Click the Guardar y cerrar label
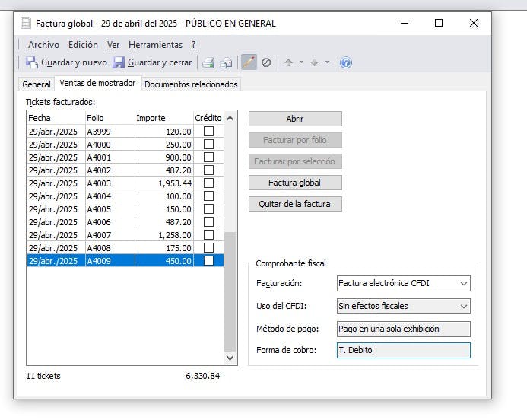This screenshot has width=527, height=420. (x=160, y=62)
